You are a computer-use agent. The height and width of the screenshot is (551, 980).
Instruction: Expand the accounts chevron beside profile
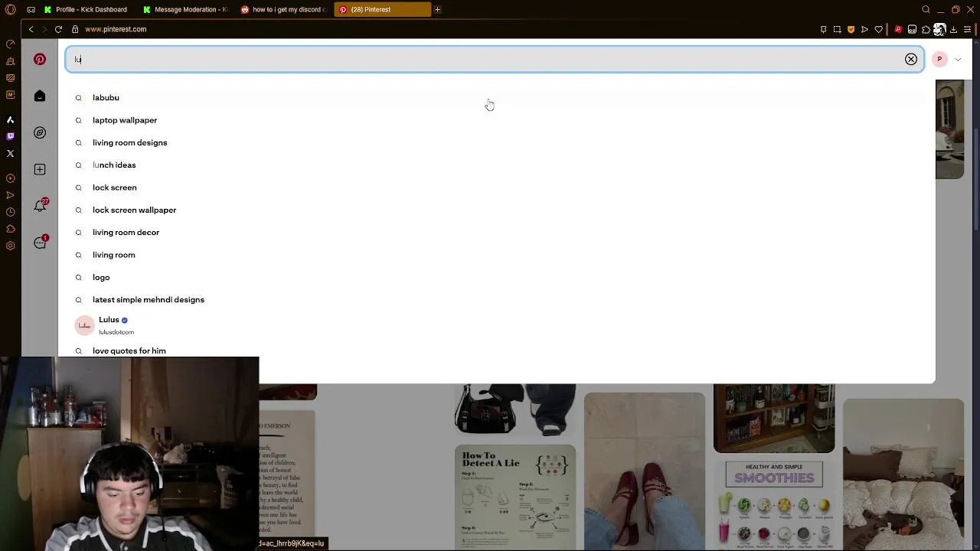click(958, 59)
